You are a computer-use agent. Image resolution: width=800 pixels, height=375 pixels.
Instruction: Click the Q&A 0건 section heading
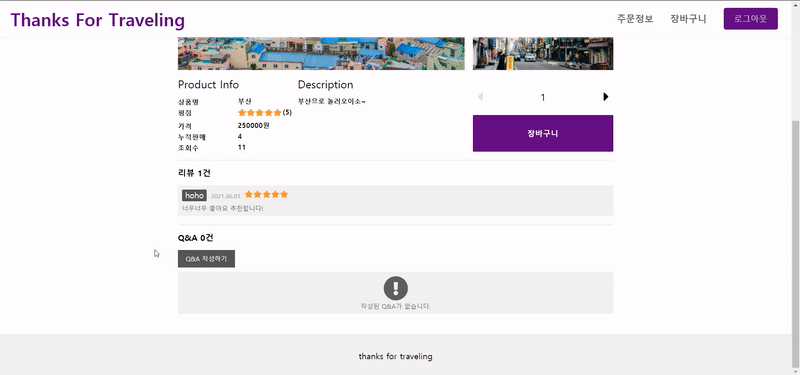195,238
